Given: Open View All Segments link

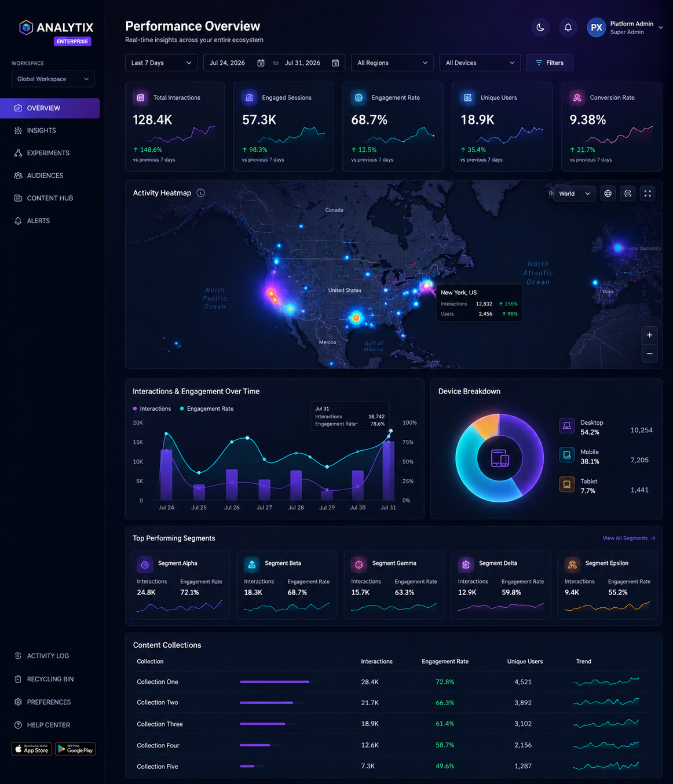Looking at the screenshot, I should pyautogui.click(x=629, y=538).
